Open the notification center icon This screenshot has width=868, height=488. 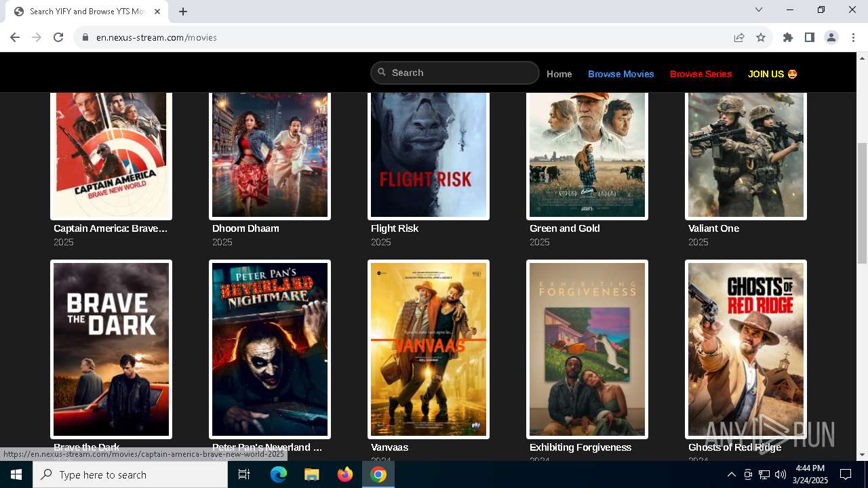[x=846, y=474]
